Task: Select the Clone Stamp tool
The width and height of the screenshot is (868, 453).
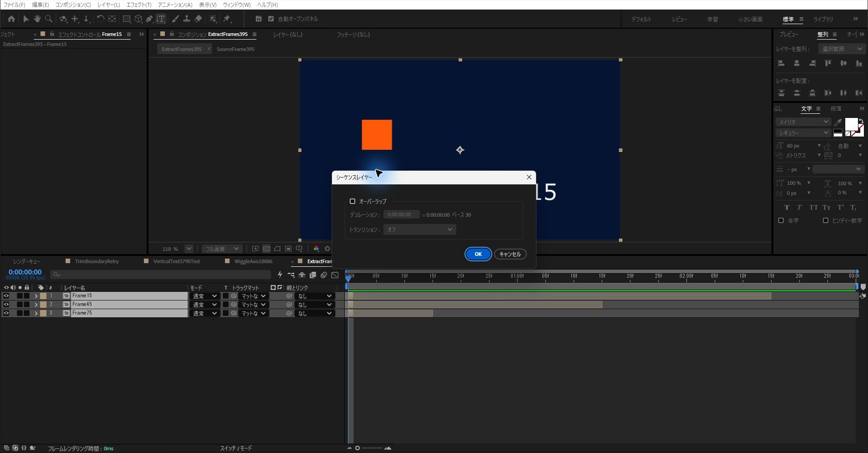Action: [186, 19]
